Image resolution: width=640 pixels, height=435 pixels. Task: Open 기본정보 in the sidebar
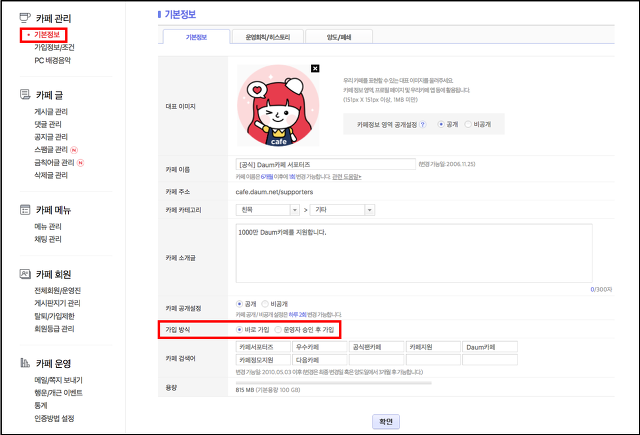tap(47, 35)
